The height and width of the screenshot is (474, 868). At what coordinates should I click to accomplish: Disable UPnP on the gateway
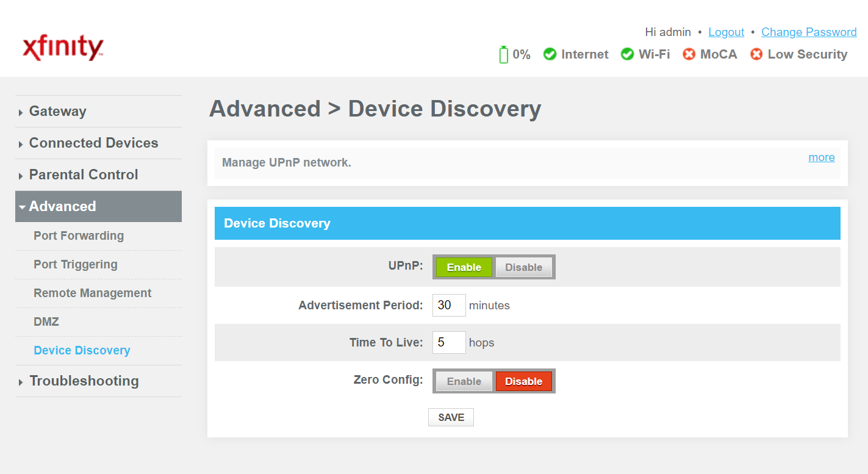point(524,267)
